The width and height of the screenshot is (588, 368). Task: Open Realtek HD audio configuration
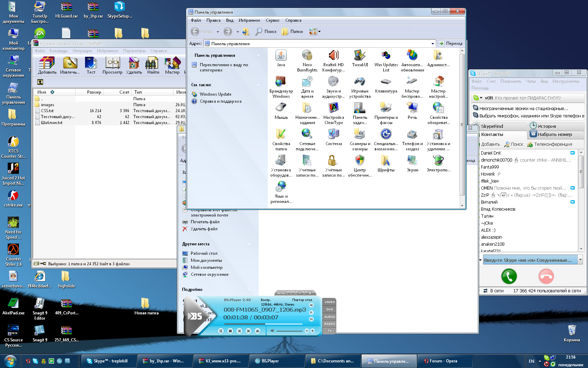[334, 61]
